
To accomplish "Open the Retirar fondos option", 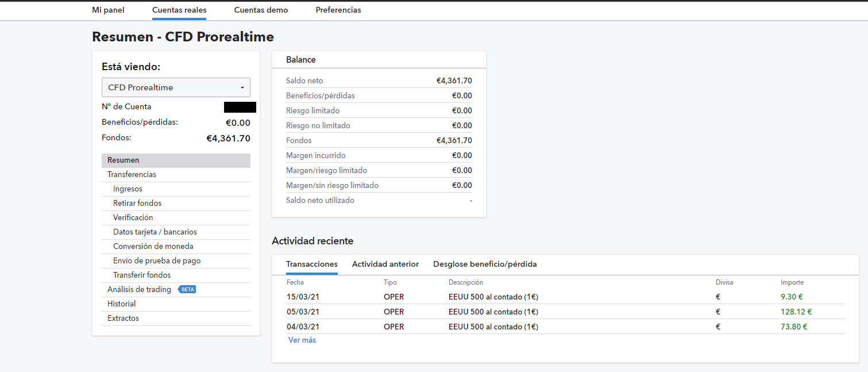I will coord(137,204).
